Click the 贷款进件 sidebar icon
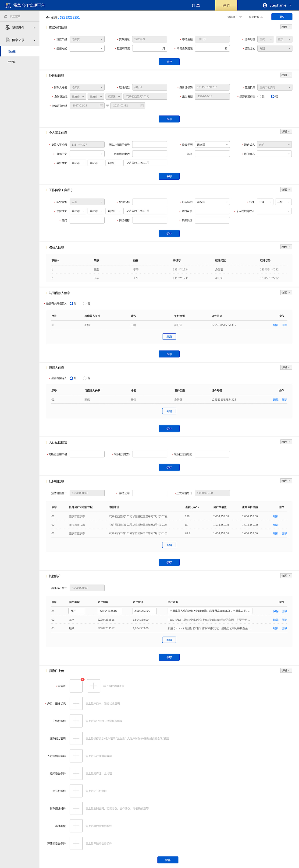 [x=7, y=28]
